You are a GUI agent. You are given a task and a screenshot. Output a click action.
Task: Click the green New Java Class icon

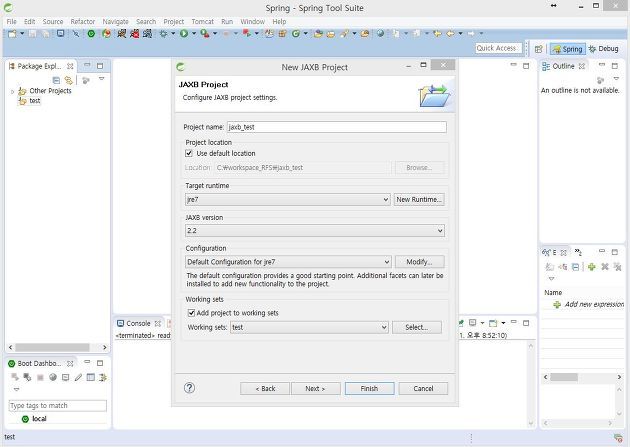tap(296, 34)
